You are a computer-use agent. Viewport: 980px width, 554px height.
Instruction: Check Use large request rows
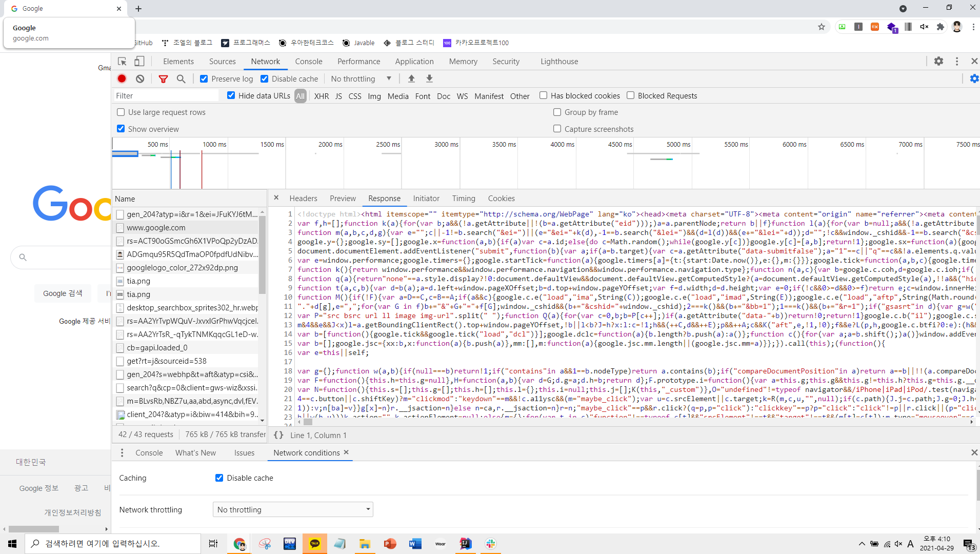pyautogui.click(x=121, y=112)
